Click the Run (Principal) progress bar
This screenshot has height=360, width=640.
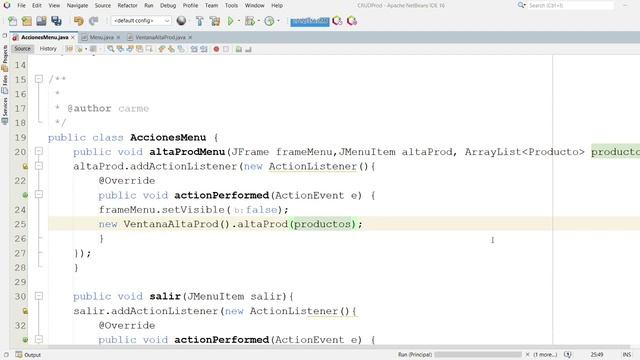[x=478, y=355]
